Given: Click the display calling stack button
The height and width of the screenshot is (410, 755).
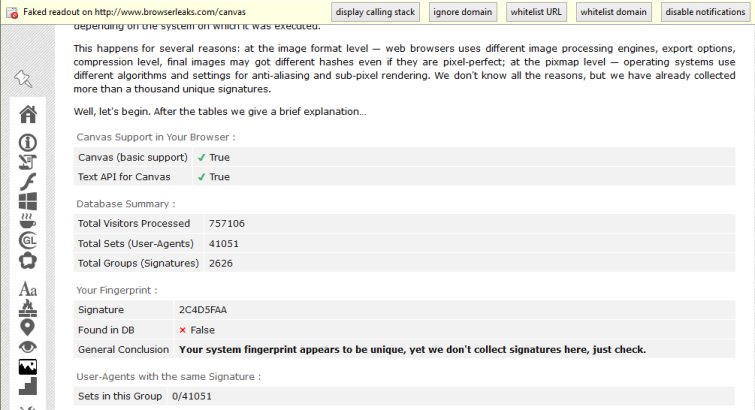Looking at the screenshot, I should (375, 12).
